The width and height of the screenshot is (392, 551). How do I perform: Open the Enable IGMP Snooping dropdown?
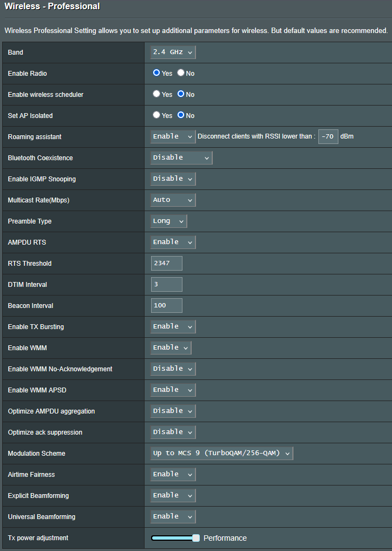point(173,179)
